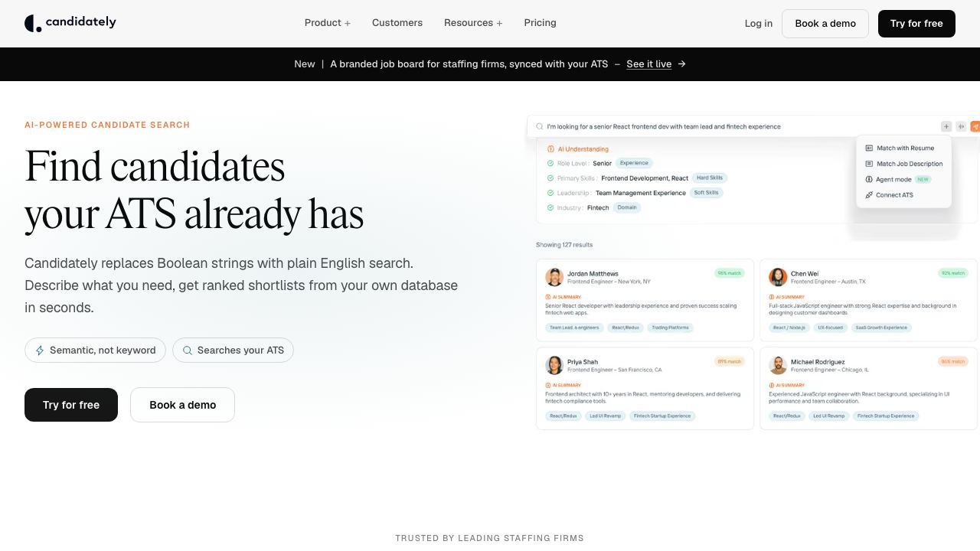The width and height of the screenshot is (980, 551).
Task: Click the Hard Skills tag
Action: 710,178
